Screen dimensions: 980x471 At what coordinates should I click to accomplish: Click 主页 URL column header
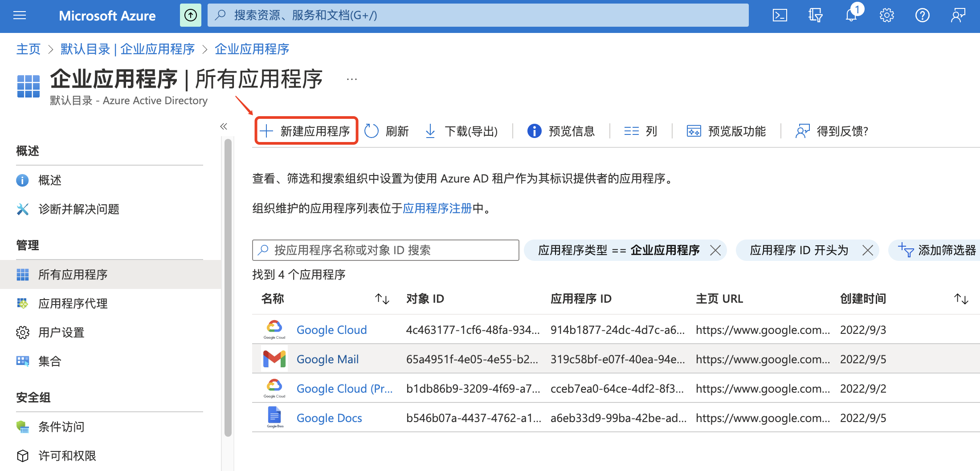coord(719,299)
